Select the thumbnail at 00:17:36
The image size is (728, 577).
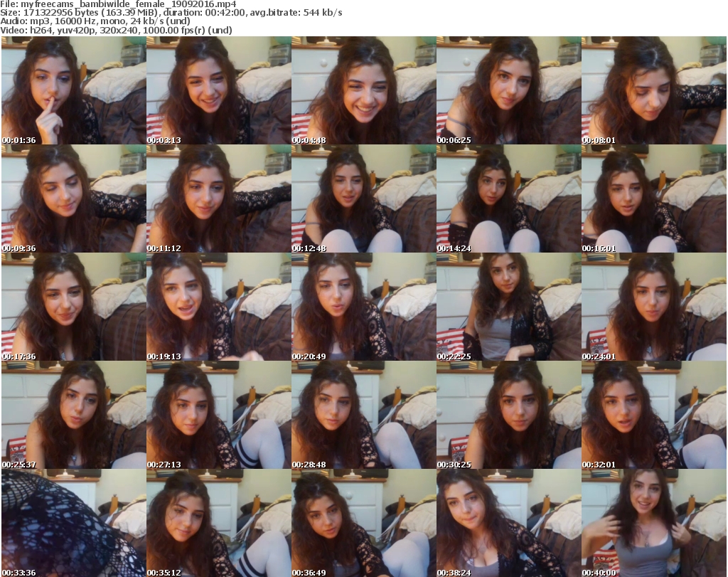(x=74, y=307)
